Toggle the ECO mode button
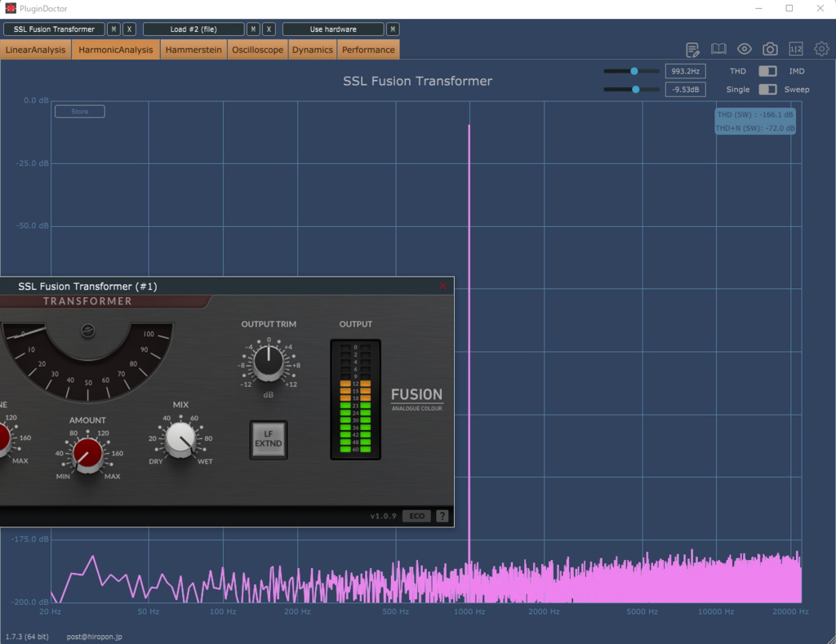Screen dimensions: 836x644 (x=417, y=516)
